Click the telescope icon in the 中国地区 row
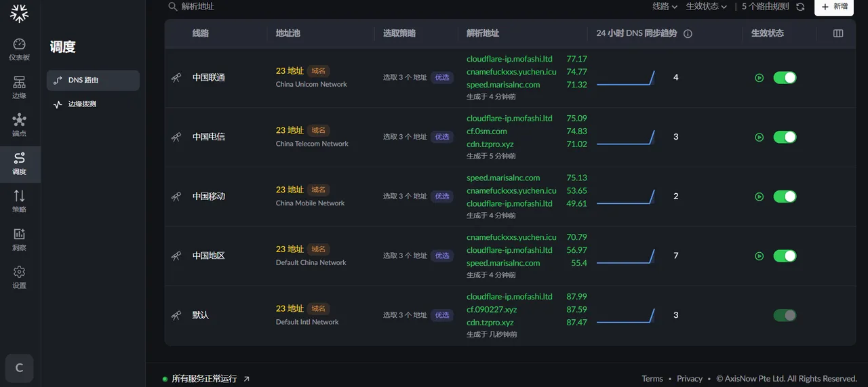This screenshot has width=868, height=387. (x=176, y=256)
